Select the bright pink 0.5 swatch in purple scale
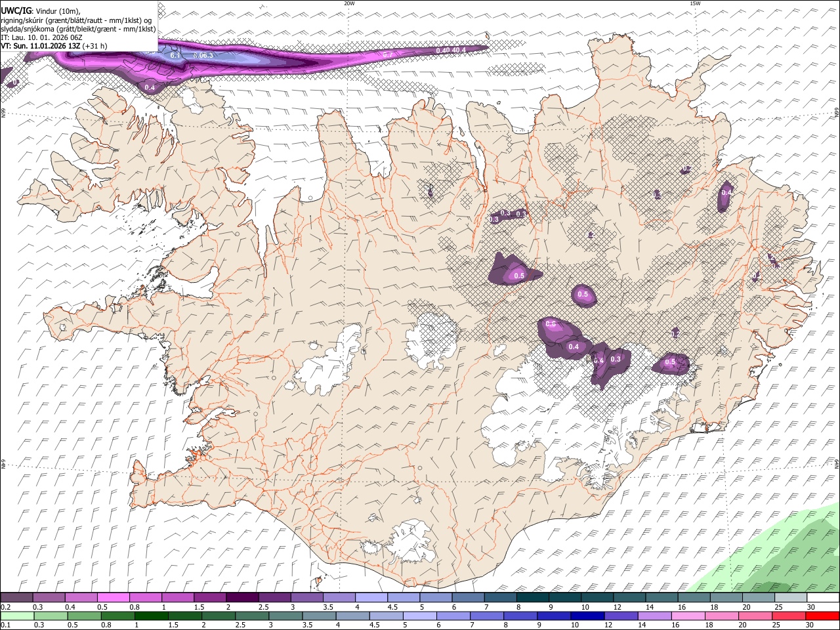This screenshot has width=840, height=630. coord(114,598)
